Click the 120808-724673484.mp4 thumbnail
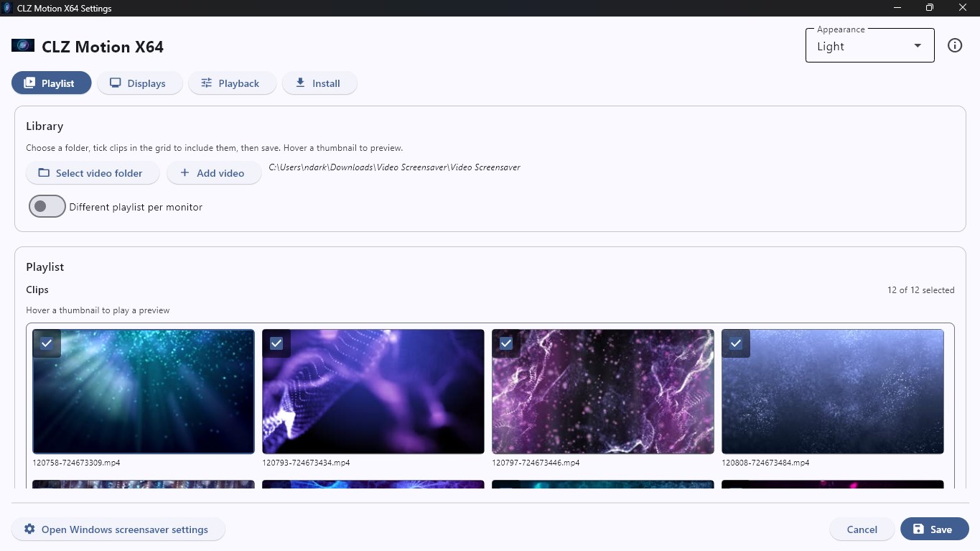This screenshot has height=551, width=980. [x=833, y=392]
